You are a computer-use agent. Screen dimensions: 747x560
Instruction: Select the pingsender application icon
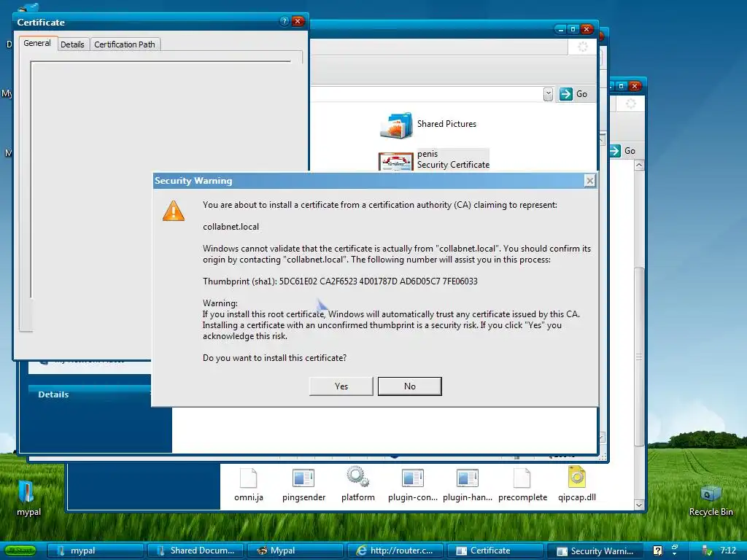point(303,478)
